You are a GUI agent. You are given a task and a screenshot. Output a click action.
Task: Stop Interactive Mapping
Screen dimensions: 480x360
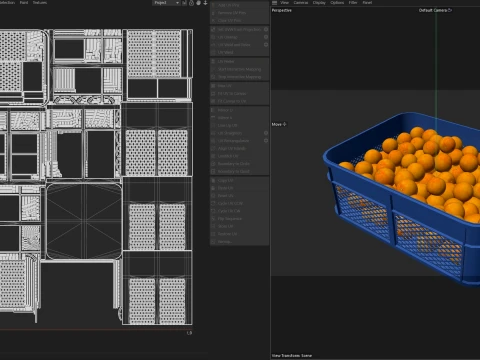pyautogui.click(x=239, y=77)
